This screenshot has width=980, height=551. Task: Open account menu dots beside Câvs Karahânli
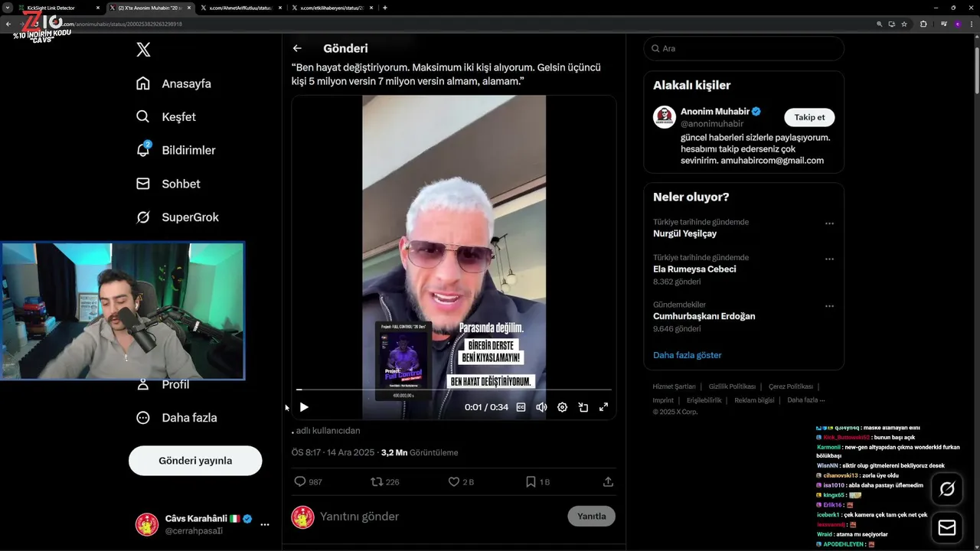pyautogui.click(x=265, y=525)
